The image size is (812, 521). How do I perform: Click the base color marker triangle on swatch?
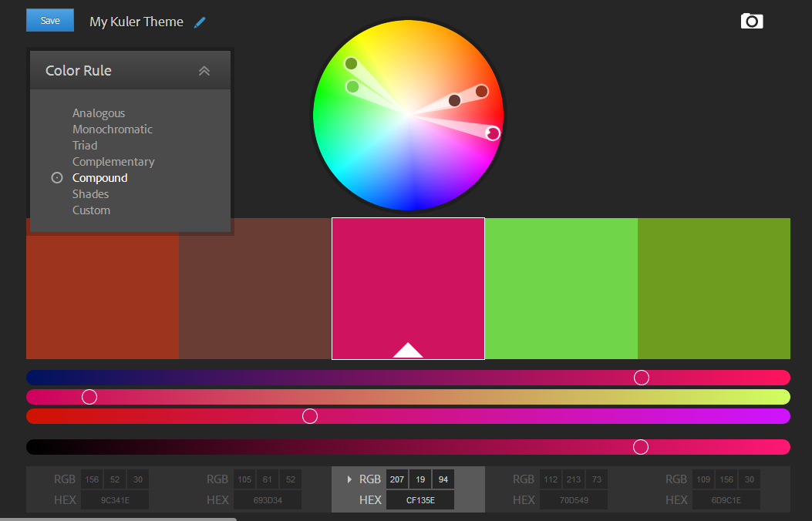pyautogui.click(x=408, y=350)
